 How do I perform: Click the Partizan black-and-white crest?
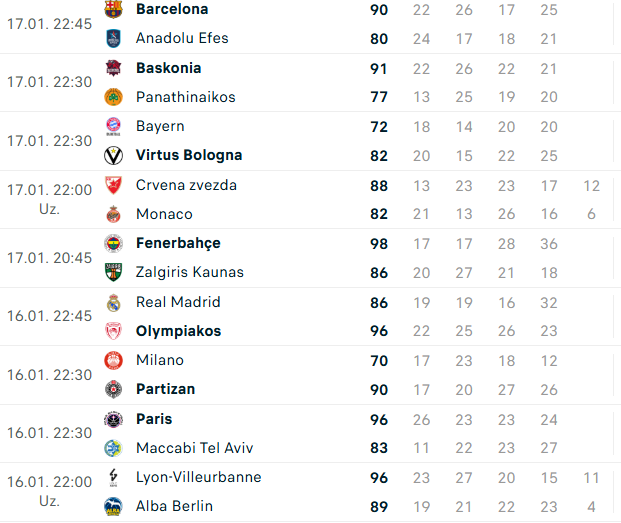(113, 390)
